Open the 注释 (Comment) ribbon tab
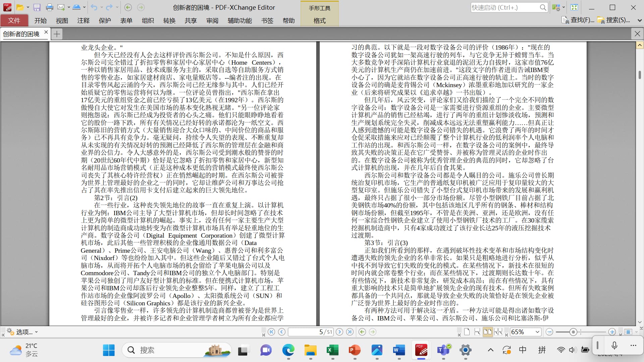Image resolution: width=644 pixels, height=362 pixels. [x=83, y=20]
